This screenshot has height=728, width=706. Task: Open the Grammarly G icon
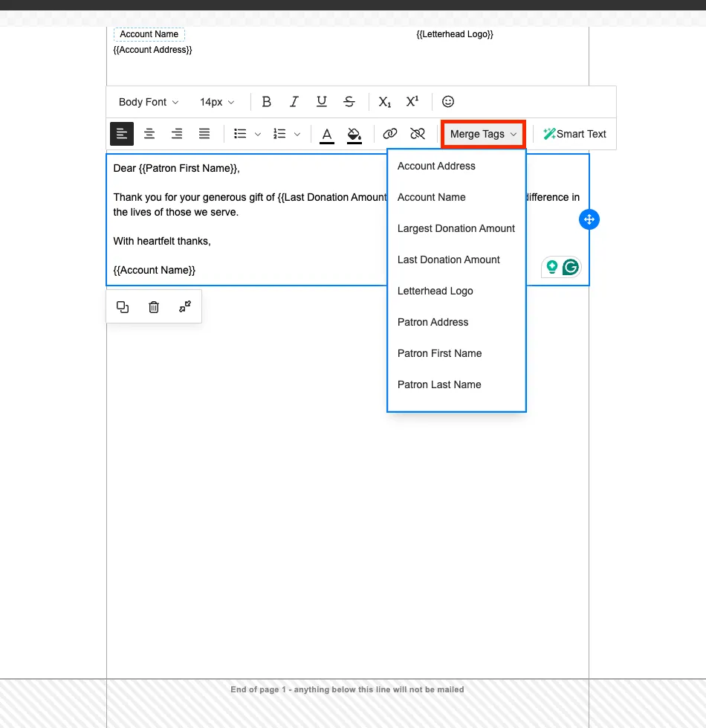pyautogui.click(x=571, y=268)
